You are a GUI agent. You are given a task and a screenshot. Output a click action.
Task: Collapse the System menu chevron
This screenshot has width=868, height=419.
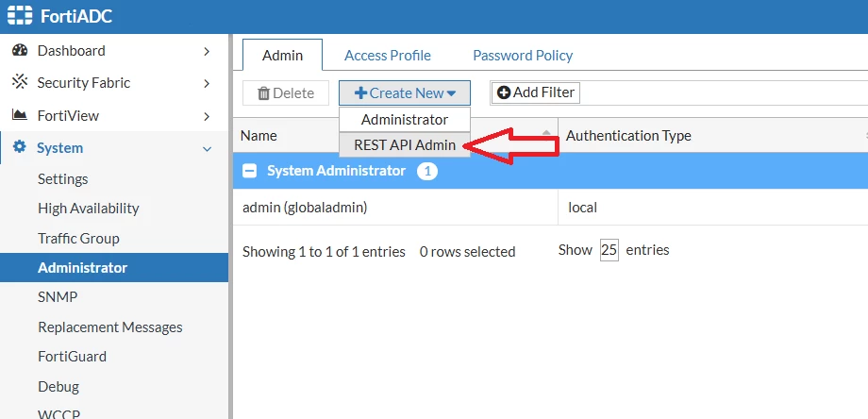[207, 149]
